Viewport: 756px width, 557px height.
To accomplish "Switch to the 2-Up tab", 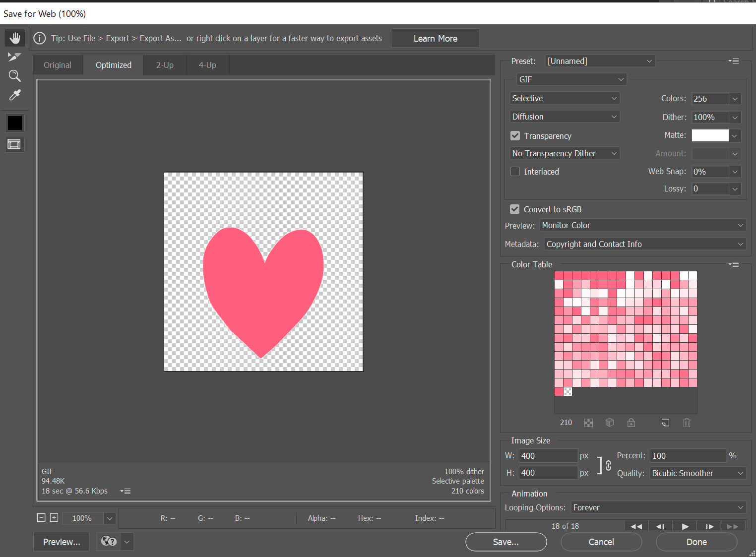I will coord(164,64).
